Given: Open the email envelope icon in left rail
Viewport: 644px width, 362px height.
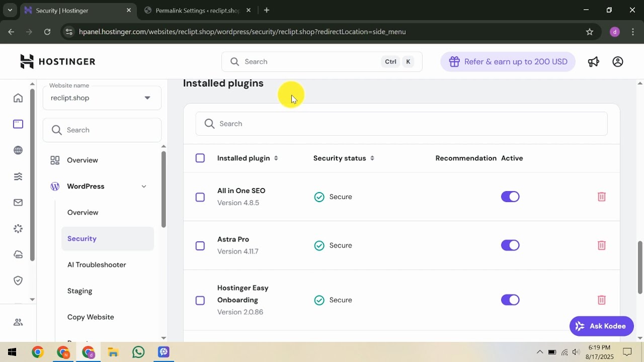Looking at the screenshot, I should pyautogui.click(x=18, y=202).
